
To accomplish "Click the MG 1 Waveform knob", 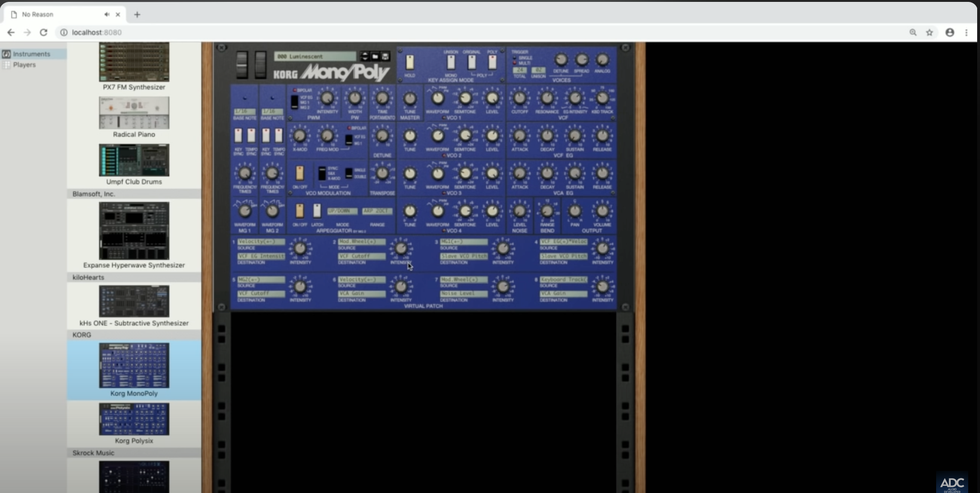I will coord(245,211).
